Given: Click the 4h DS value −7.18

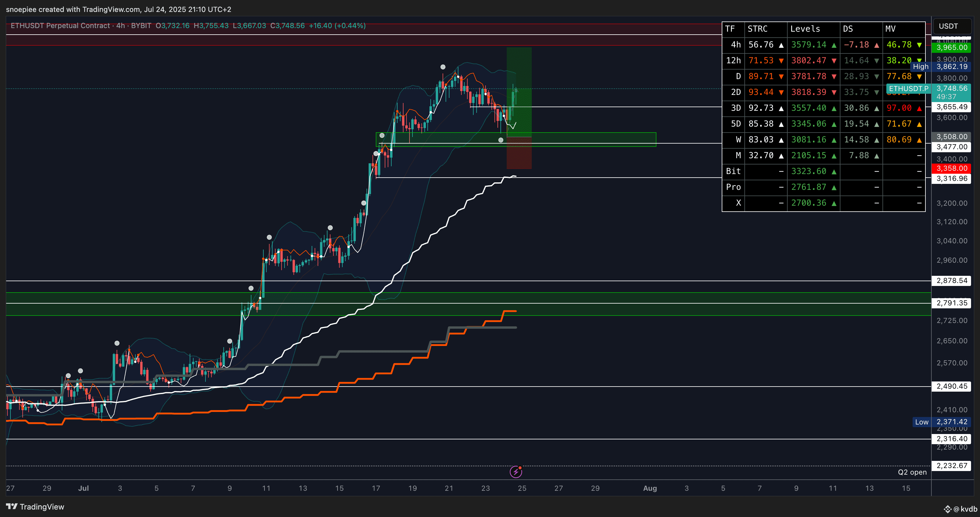Looking at the screenshot, I should [x=856, y=45].
